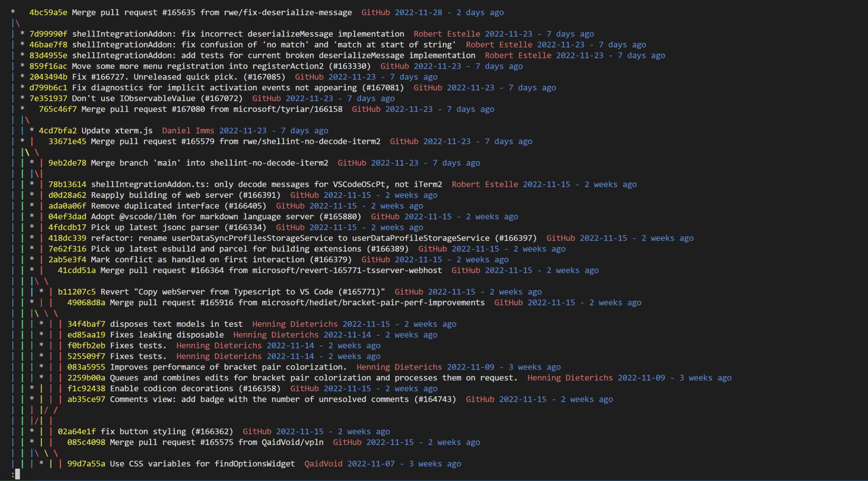The height and width of the screenshot is (481, 868).
Task: Click the pager prompt cursor after the colon
Action: 17,474
